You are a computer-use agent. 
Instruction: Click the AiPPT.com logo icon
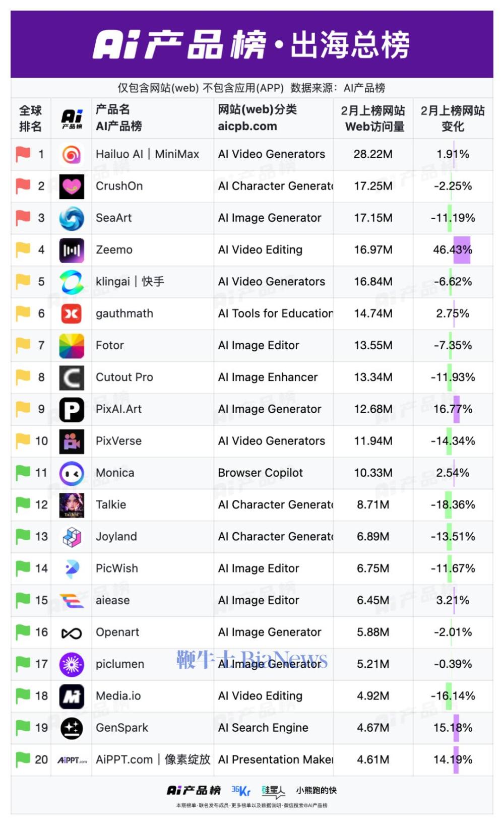coord(72,760)
